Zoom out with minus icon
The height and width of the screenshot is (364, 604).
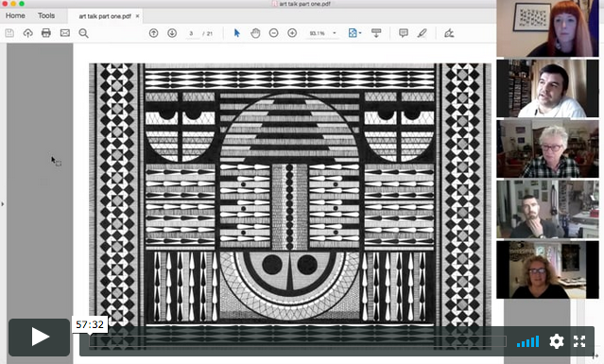(273, 33)
